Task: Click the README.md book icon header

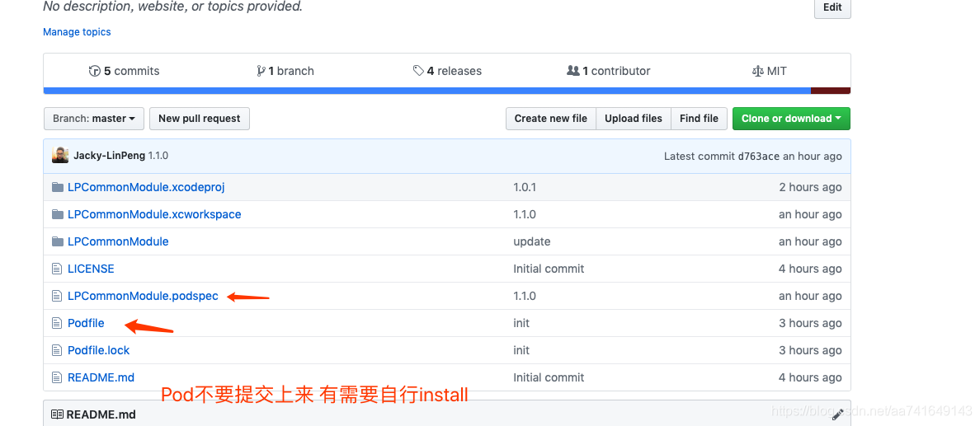Action: point(58,414)
